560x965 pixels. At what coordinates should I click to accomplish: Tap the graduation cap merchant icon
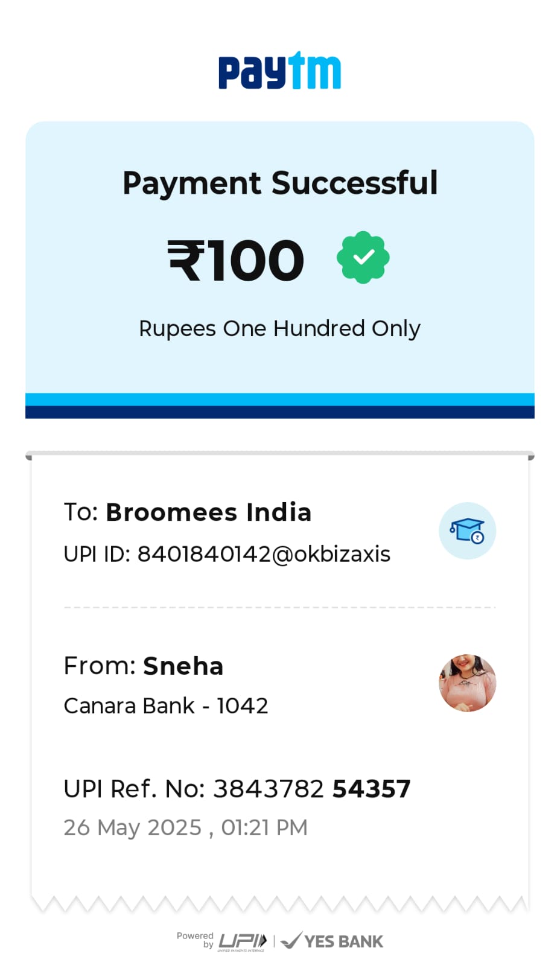(467, 530)
